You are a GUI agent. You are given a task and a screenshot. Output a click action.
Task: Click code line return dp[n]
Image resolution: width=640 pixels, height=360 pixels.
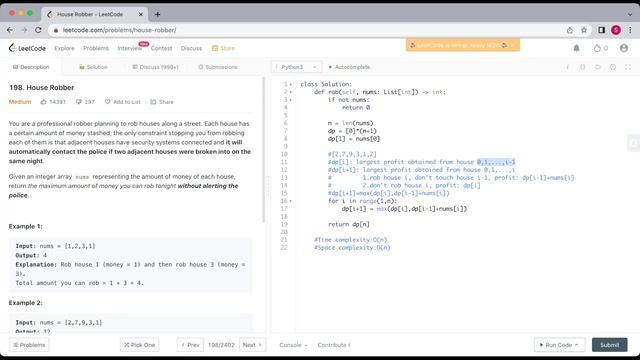point(349,224)
